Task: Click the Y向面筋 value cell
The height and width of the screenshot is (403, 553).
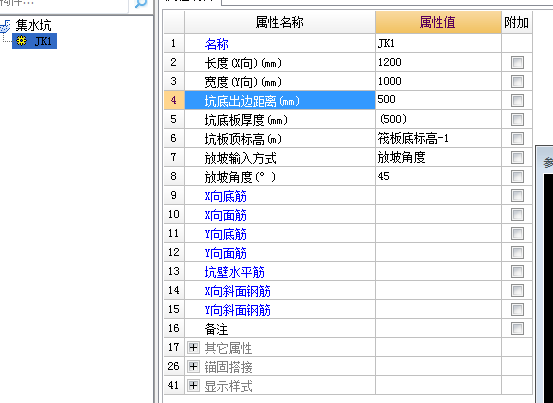Action: (x=438, y=253)
